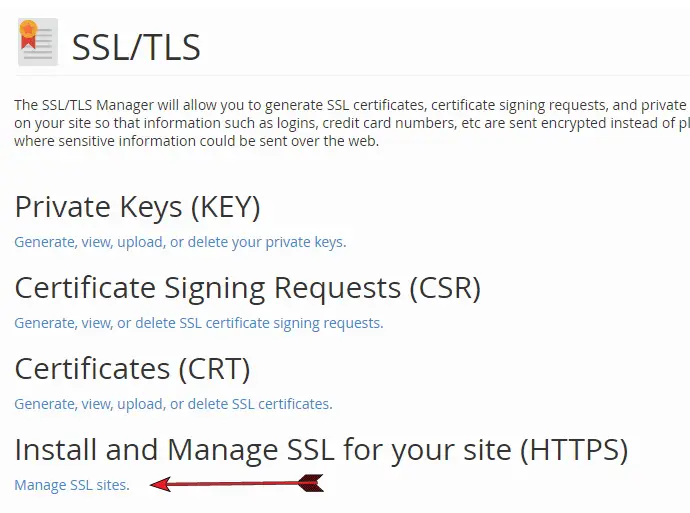Open the generate, view, upload SSL certificates link
Viewport: 690px width, 513px height.
[x=173, y=404]
